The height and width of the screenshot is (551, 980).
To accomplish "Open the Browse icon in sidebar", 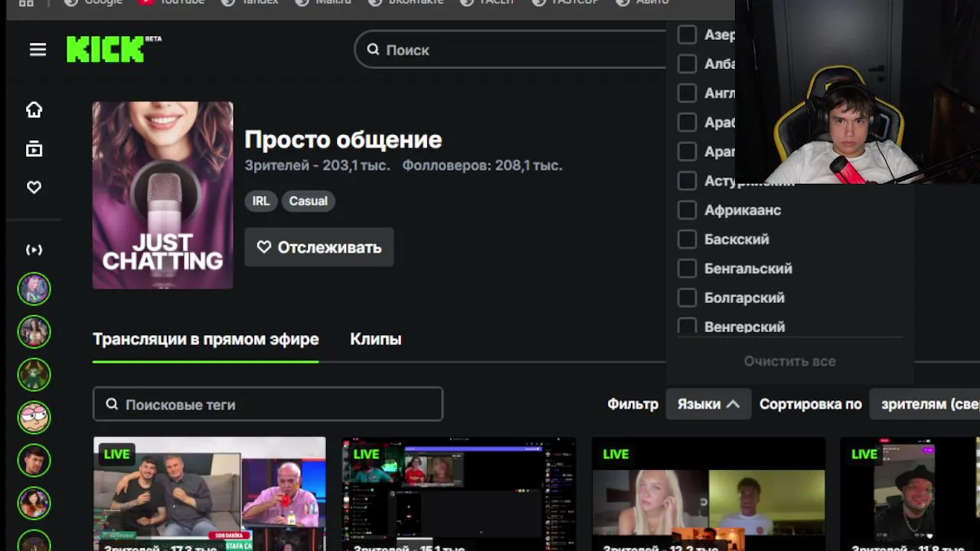I will point(34,148).
